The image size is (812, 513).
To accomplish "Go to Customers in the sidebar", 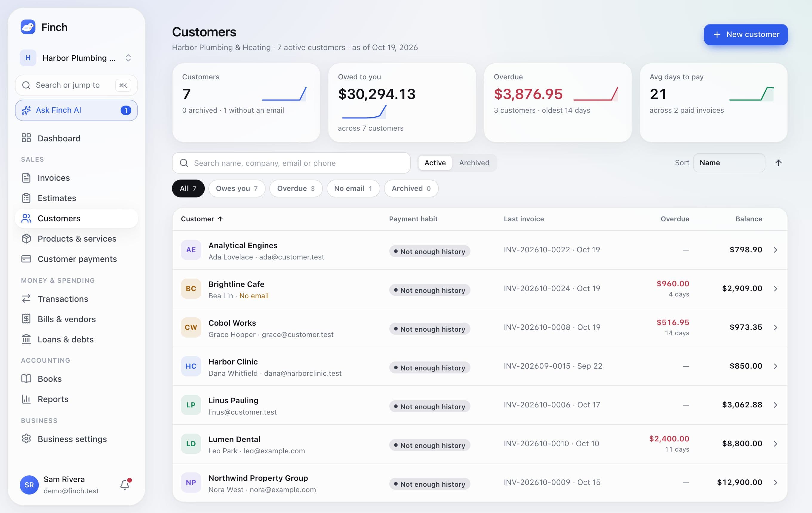I will coord(76,218).
